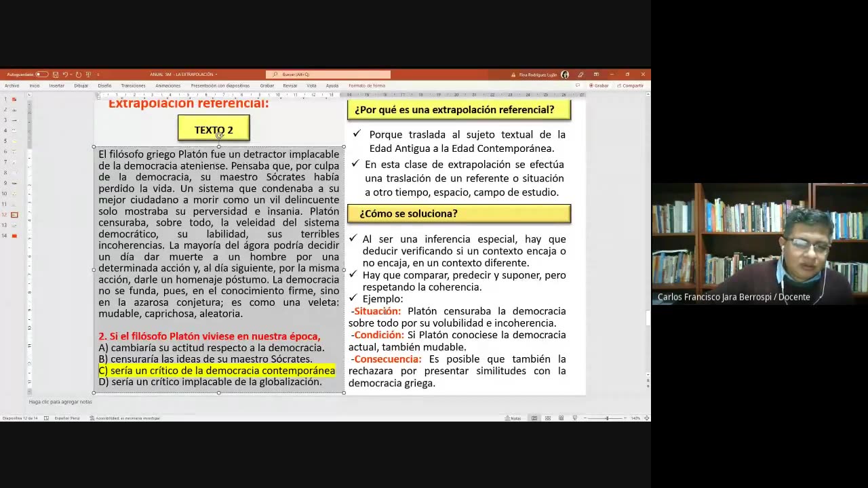Click the red question 2 text

pos(210,336)
